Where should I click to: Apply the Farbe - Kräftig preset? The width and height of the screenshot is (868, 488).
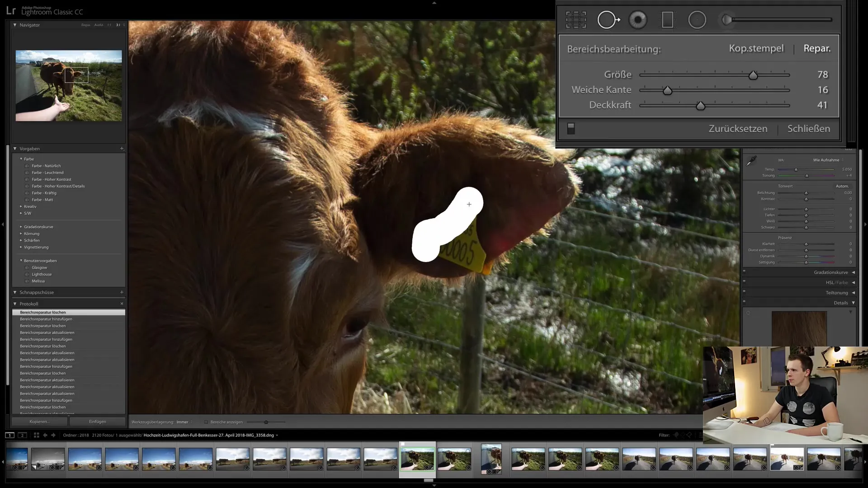pos(44,193)
